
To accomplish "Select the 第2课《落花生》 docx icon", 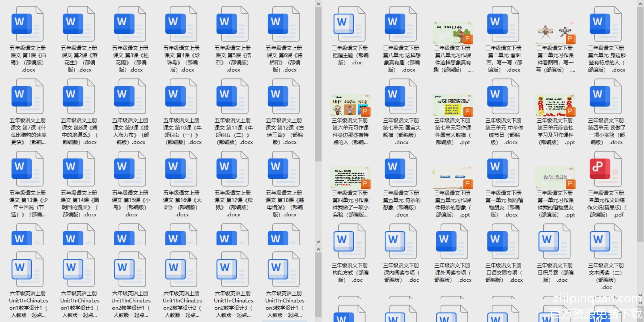I will pyautogui.click(x=79, y=22).
